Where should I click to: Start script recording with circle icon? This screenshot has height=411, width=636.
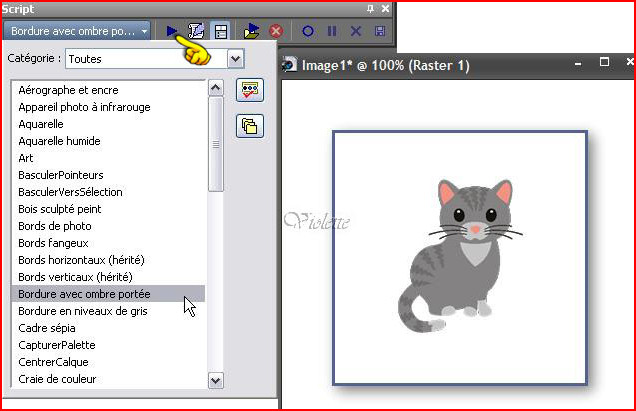[308, 31]
